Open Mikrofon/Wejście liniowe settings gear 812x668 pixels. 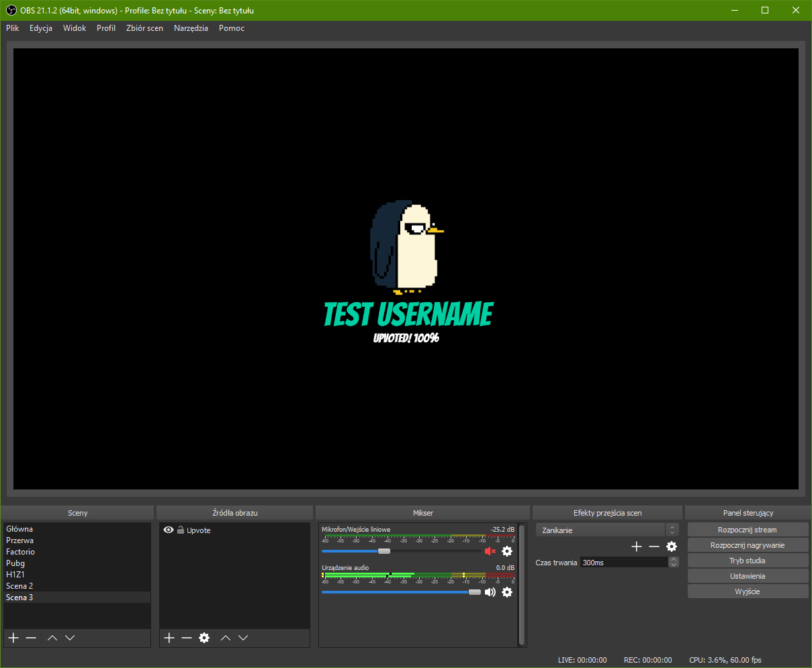click(x=507, y=551)
